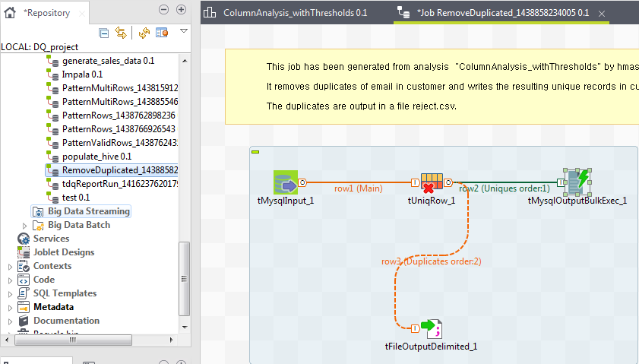This screenshot has width=639, height=364.
Task: Select Joblet Designs node
Action: coord(64,252)
